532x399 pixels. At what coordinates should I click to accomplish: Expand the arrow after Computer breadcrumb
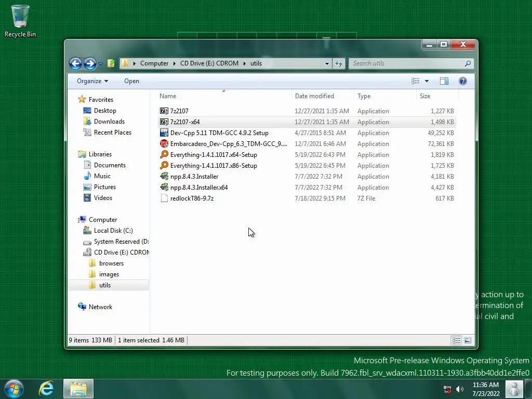pos(174,63)
